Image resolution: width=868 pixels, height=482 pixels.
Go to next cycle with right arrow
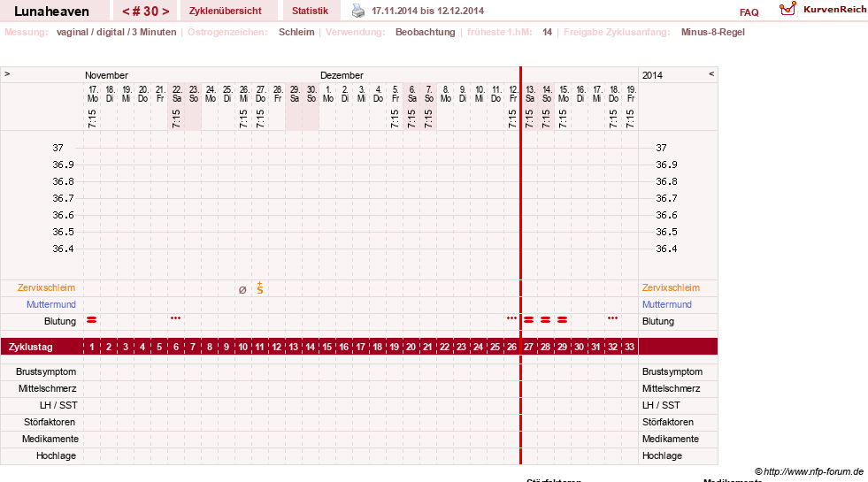tap(165, 11)
